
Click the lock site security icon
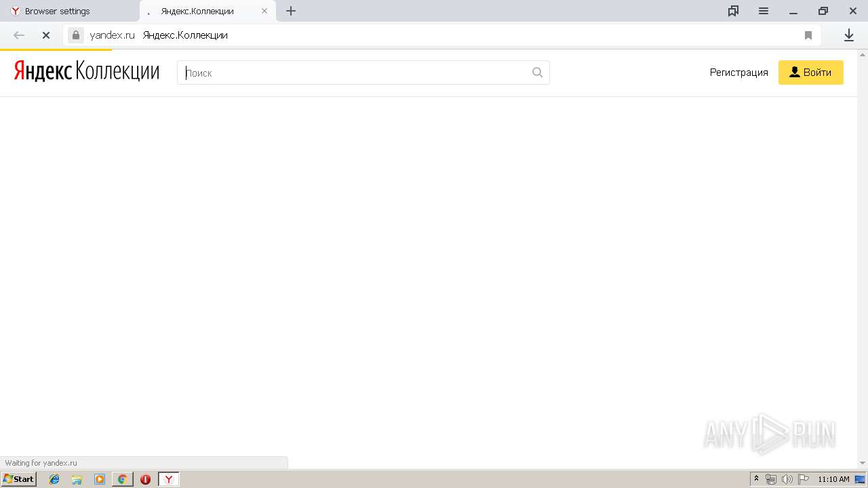click(76, 35)
